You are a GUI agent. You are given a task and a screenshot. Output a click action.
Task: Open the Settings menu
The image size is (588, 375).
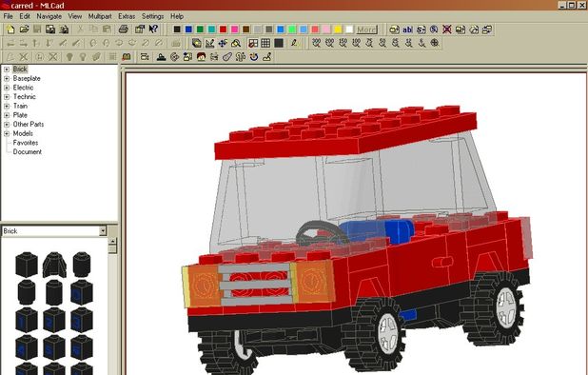pyautogui.click(x=152, y=16)
